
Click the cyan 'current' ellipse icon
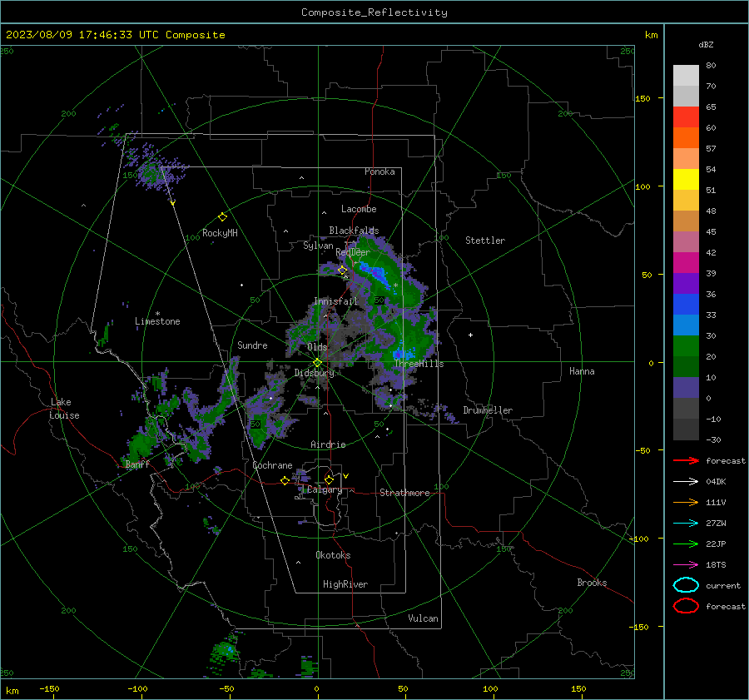[x=686, y=585]
